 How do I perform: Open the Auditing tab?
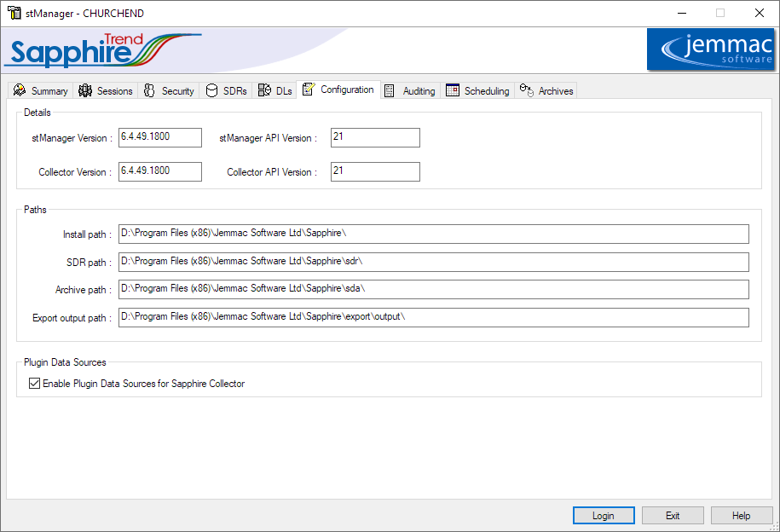[410, 90]
